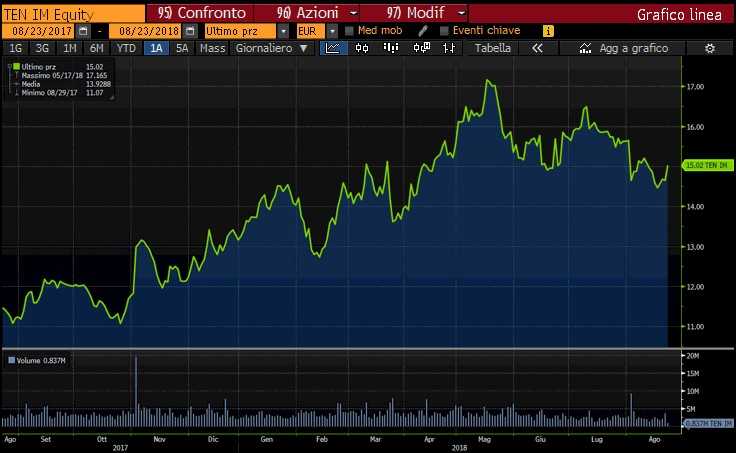Image resolution: width=736 pixels, height=453 pixels.
Task: Open end date calendar picker icon
Action: (x=190, y=31)
